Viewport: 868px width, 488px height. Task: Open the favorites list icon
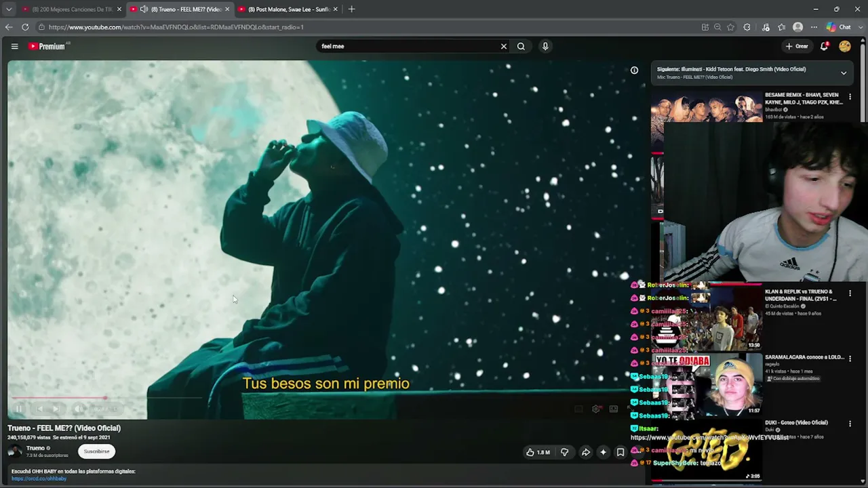click(x=781, y=27)
